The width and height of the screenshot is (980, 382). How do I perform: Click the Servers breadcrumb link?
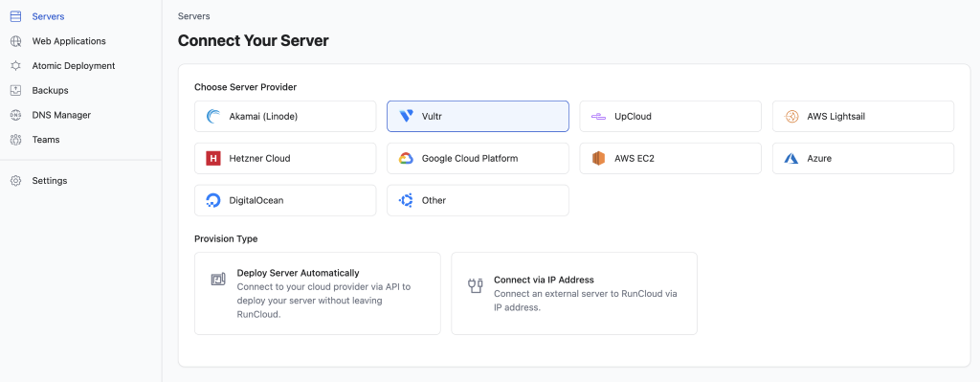coord(193,16)
